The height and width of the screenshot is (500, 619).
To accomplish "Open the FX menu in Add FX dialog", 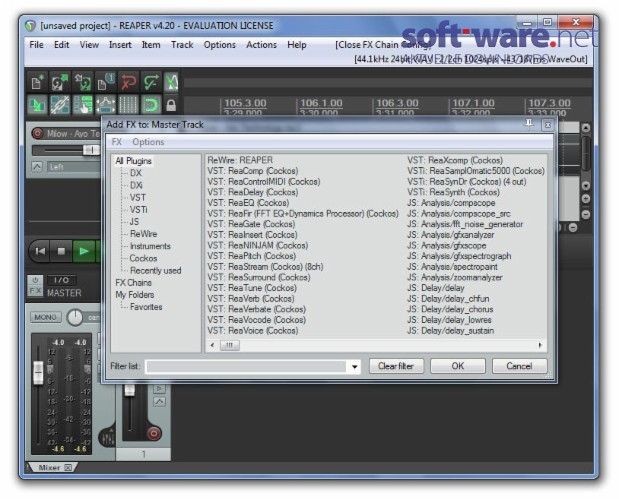I will (116, 142).
